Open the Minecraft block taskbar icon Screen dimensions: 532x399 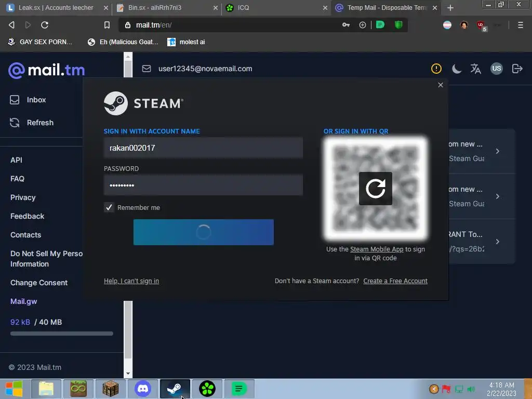click(111, 389)
